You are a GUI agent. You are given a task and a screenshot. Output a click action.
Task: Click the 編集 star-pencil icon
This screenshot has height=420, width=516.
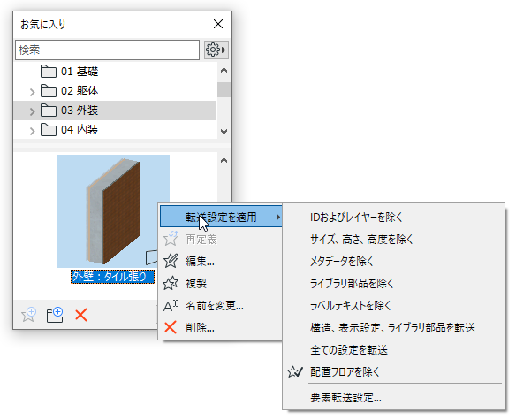[171, 261]
